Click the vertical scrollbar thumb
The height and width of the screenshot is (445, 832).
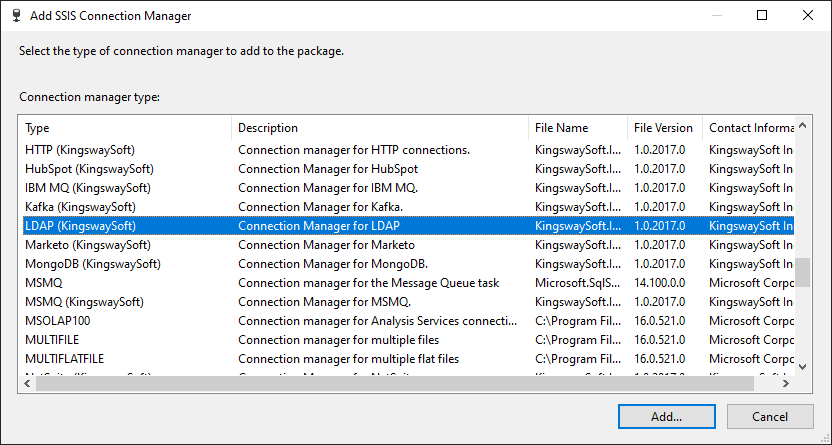pyautogui.click(x=802, y=272)
